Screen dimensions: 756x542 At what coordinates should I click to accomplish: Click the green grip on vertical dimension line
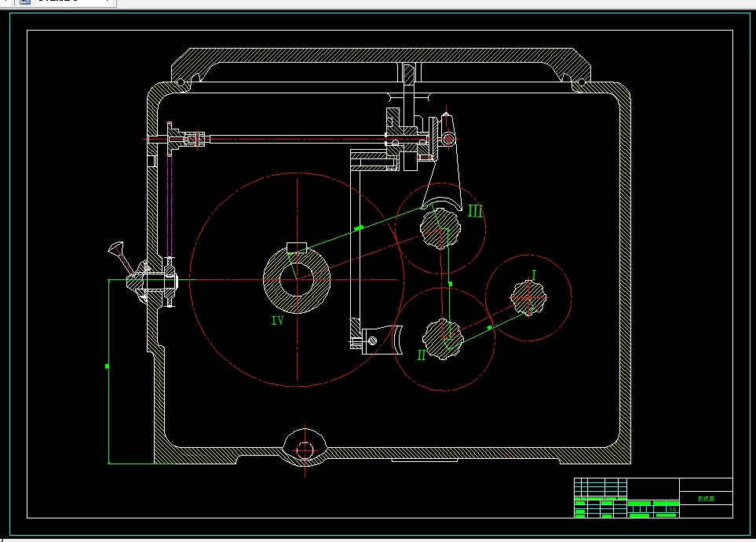[x=107, y=366]
